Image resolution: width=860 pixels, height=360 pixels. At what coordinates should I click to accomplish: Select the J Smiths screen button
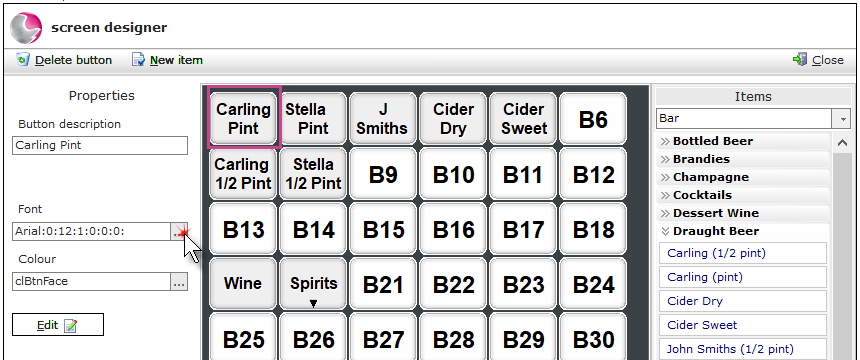(383, 119)
